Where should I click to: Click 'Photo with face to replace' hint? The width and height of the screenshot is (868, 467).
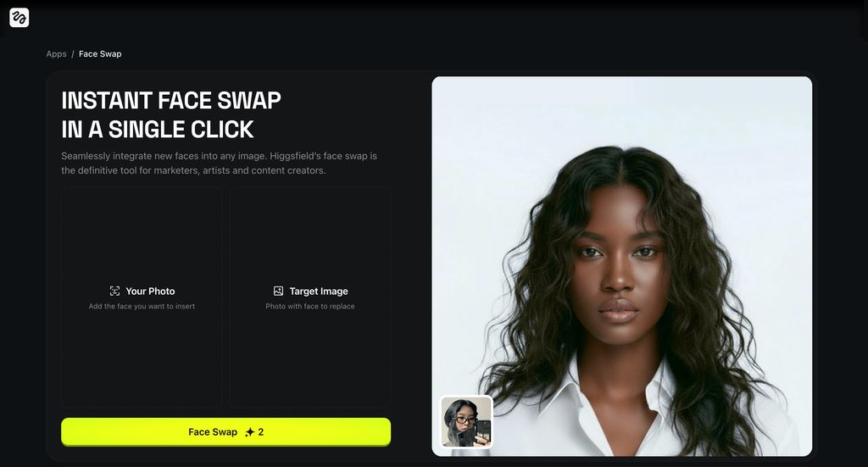click(310, 306)
